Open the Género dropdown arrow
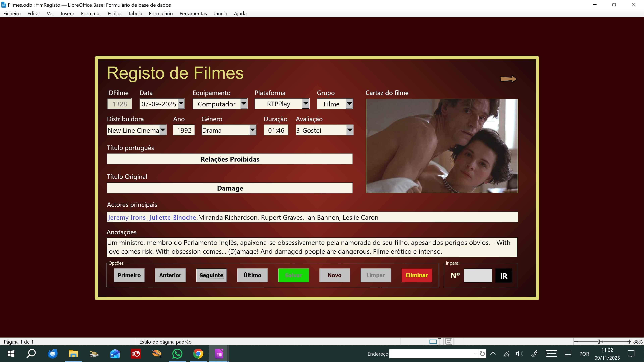Image resolution: width=644 pixels, height=362 pixels. (x=253, y=130)
